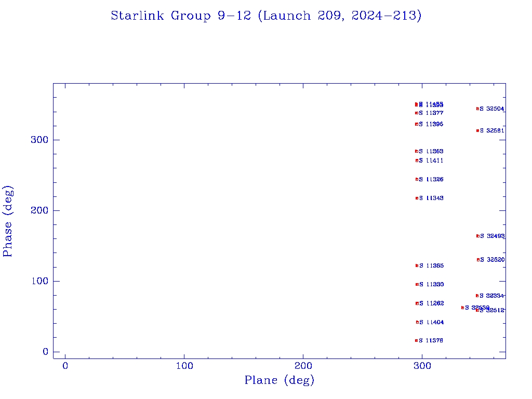Select the 'S 11396' satellite label
Viewport: 532px width, 399px height.
pos(431,124)
